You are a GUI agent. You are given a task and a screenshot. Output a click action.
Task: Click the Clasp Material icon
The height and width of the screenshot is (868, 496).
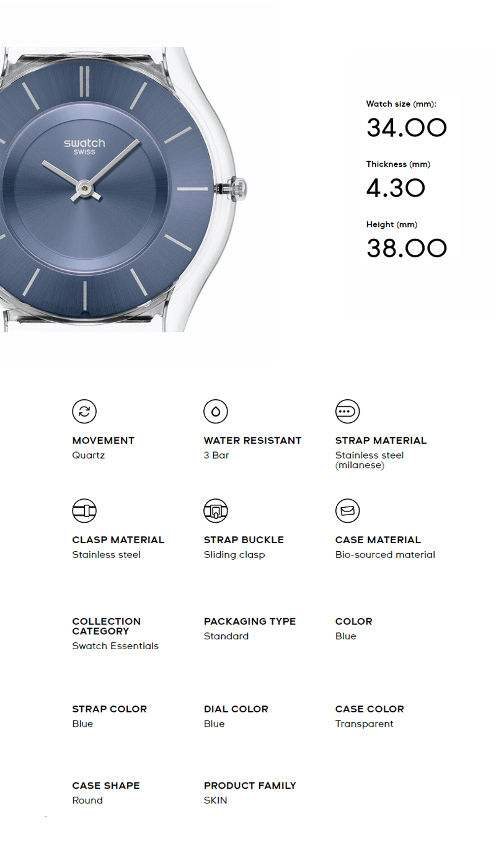(x=84, y=510)
